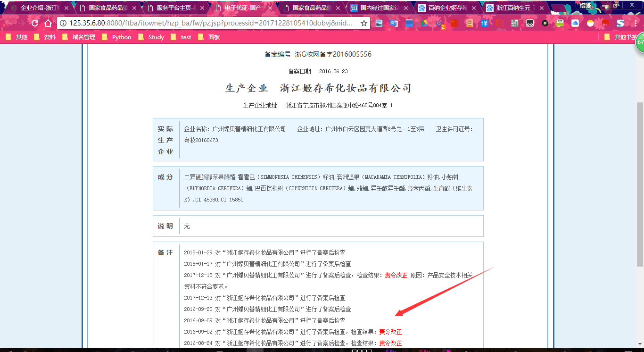The width and height of the screenshot is (644, 352).
Task: Open the Python bookmark folder
Action: [116, 37]
